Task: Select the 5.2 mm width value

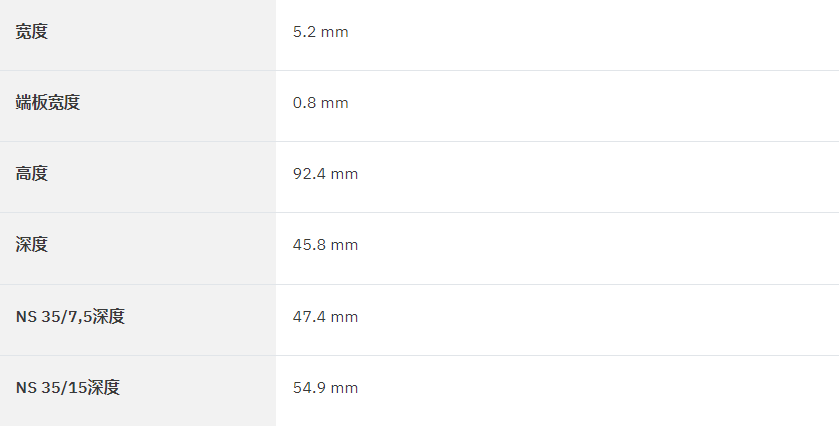Action: [321, 32]
